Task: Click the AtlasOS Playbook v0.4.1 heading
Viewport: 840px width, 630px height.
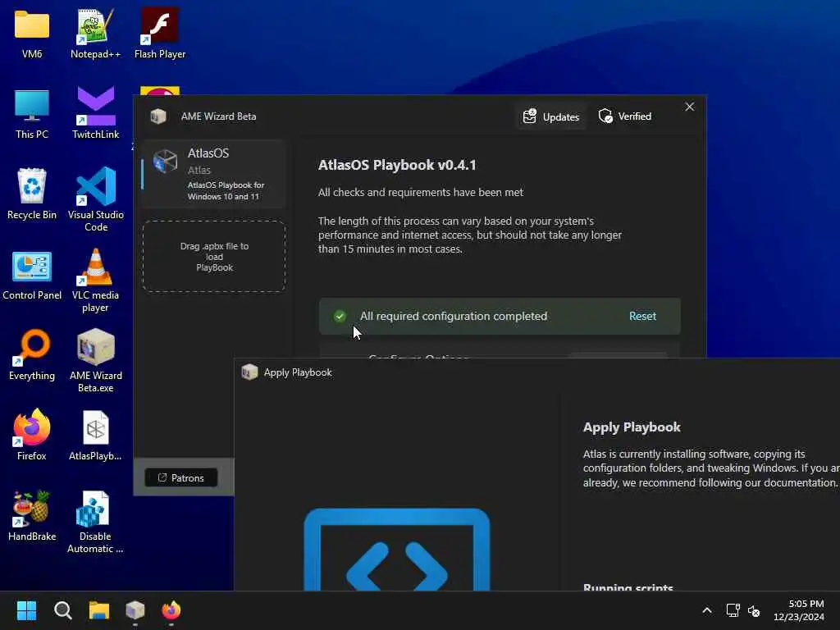Action: tap(397, 165)
